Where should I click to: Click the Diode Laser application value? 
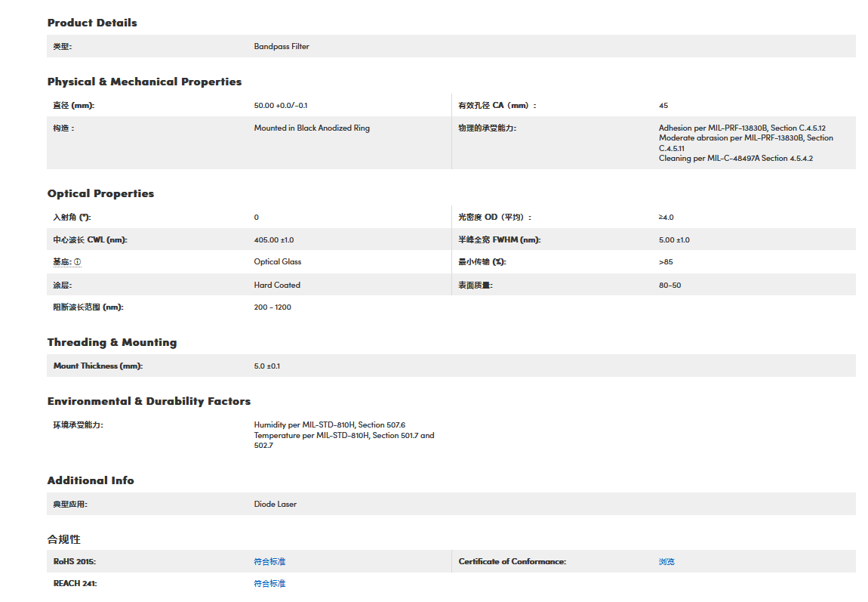[x=275, y=504]
